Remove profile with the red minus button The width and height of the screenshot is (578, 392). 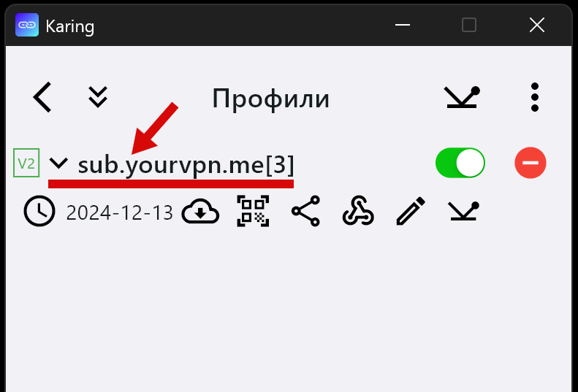tap(530, 163)
